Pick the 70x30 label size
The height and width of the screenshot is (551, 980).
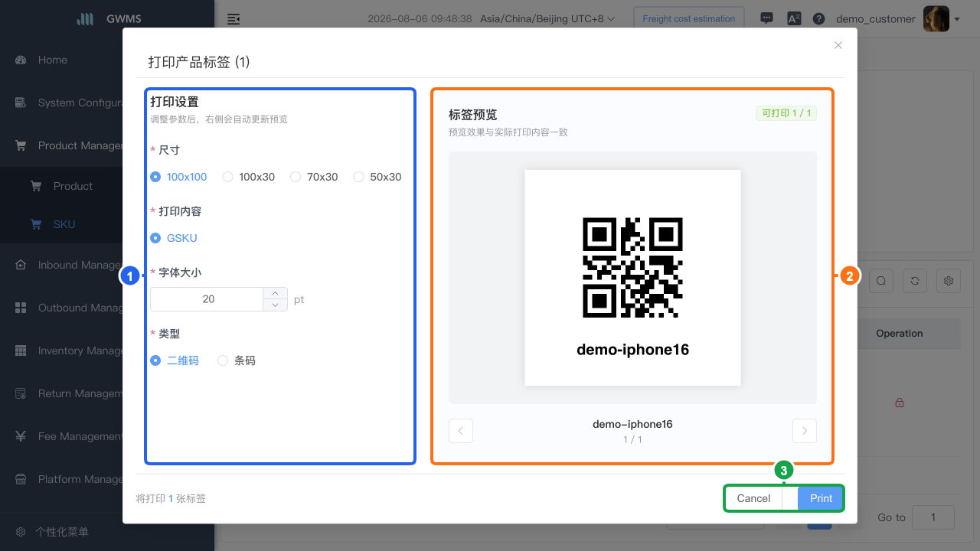point(314,177)
